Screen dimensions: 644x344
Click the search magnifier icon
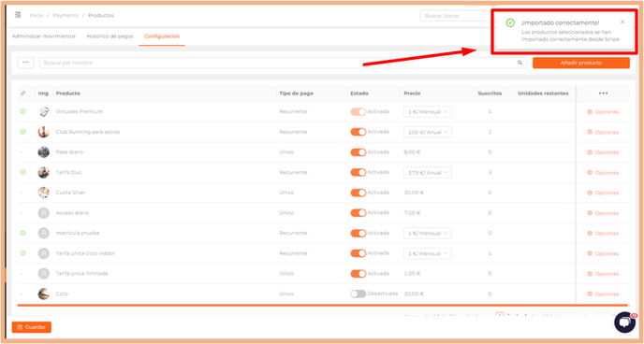[x=520, y=63]
